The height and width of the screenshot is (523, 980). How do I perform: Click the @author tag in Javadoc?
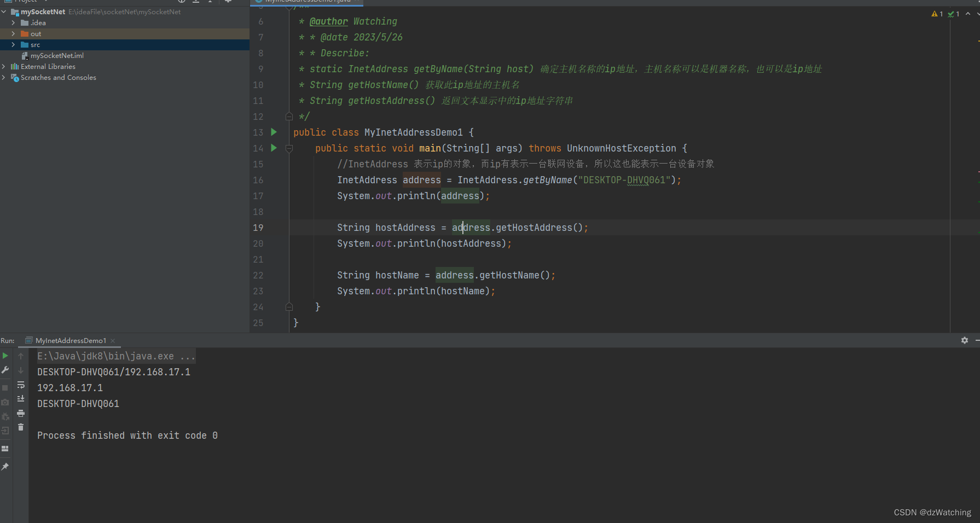coord(328,21)
